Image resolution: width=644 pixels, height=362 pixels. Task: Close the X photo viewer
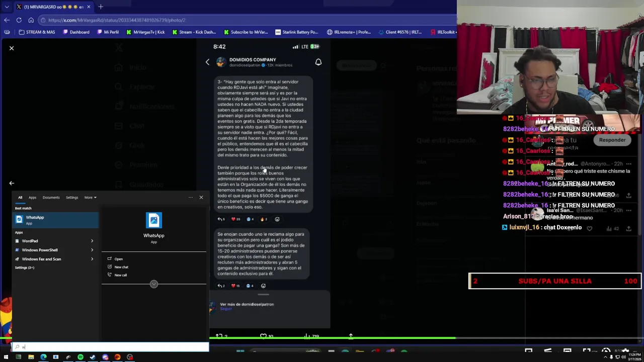point(12,48)
